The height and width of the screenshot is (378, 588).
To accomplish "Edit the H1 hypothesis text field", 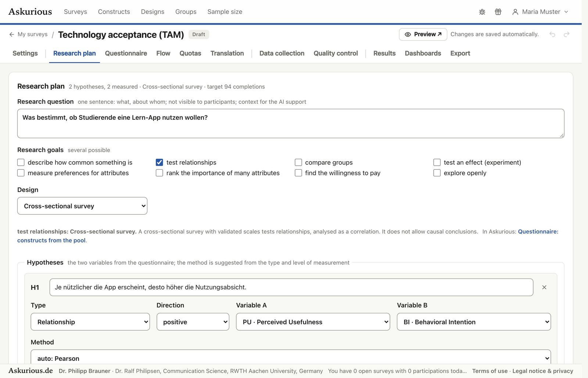I will 291,287.
